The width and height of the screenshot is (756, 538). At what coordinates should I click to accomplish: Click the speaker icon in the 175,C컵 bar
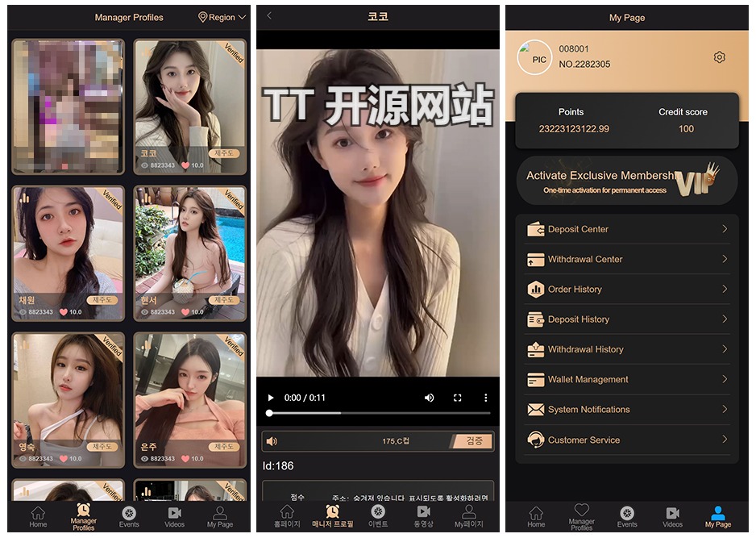coord(272,441)
